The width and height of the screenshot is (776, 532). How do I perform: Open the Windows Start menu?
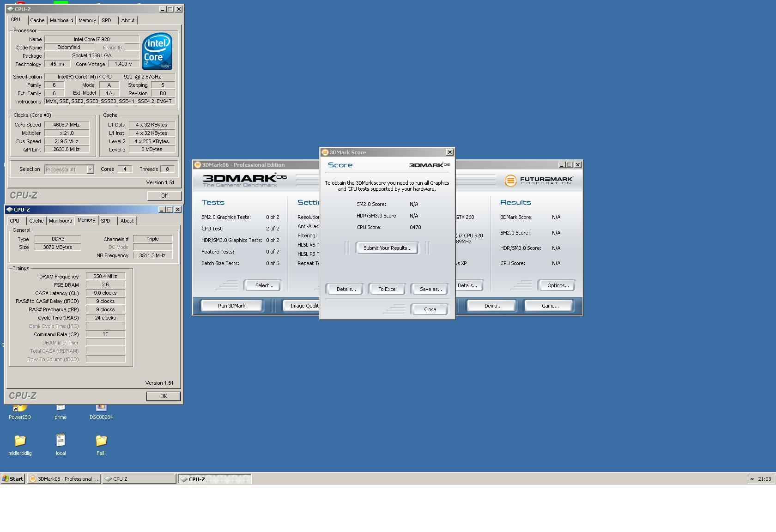coord(13,479)
